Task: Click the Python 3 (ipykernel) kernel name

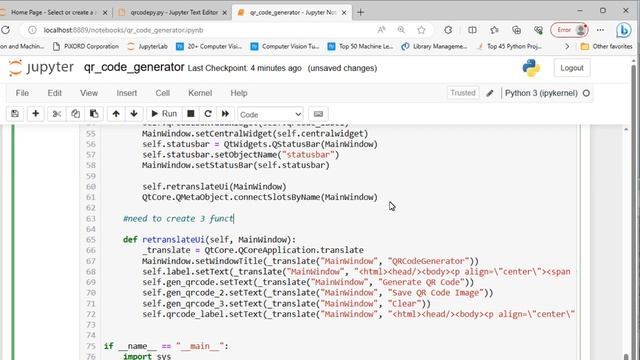Action: 541,93
